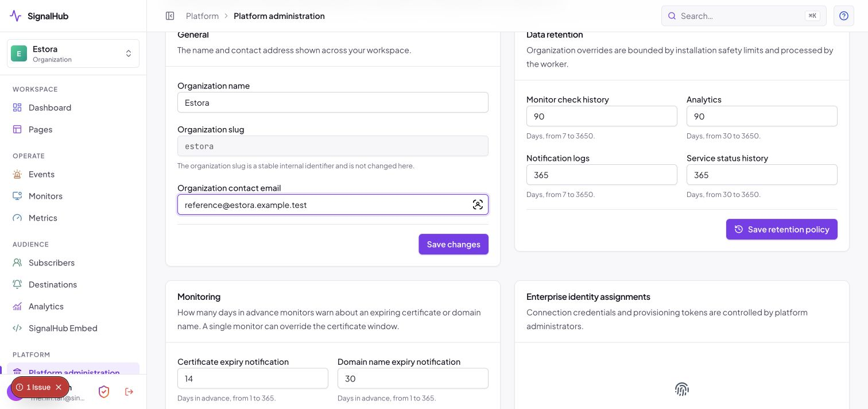
Task: Click the Service status history days field
Action: (x=762, y=175)
